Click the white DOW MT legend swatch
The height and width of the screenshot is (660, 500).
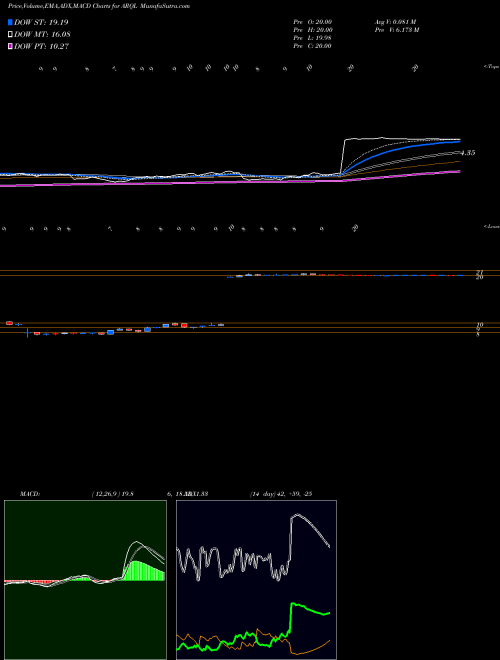coord(10,35)
